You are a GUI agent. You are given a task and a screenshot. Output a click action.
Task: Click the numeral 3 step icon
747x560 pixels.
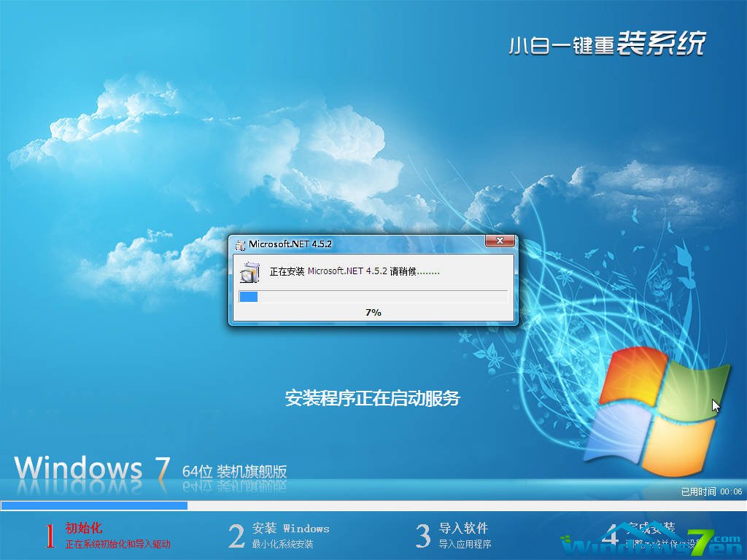423,534
